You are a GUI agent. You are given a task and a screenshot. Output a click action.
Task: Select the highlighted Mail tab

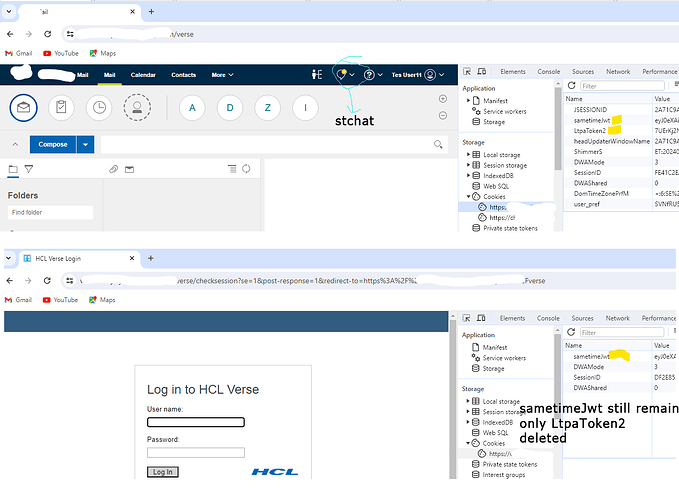coord(110,75)
